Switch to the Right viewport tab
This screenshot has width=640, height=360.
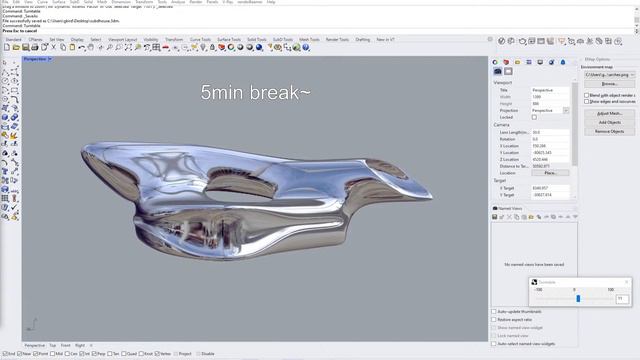pyautogui.click(x=80, y=345)
